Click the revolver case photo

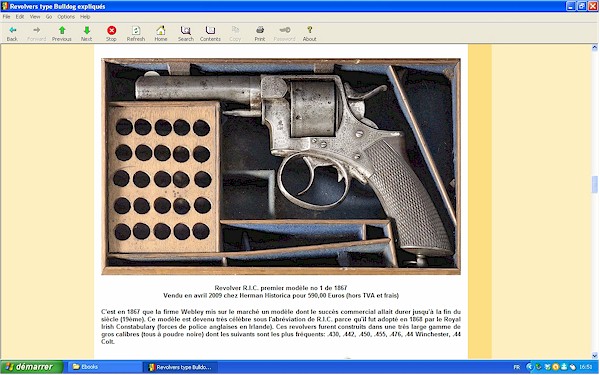(281, 166)
